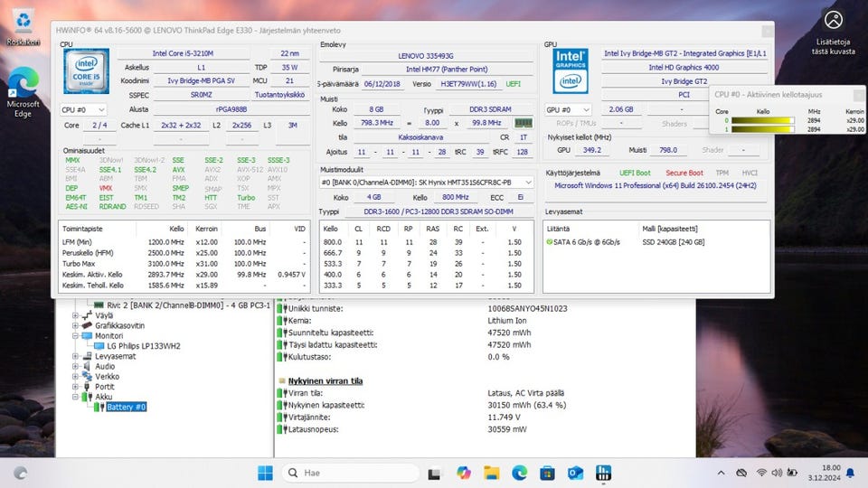
Task: Expand the Levyasemat tree node
Action: [x=76, y=356]
